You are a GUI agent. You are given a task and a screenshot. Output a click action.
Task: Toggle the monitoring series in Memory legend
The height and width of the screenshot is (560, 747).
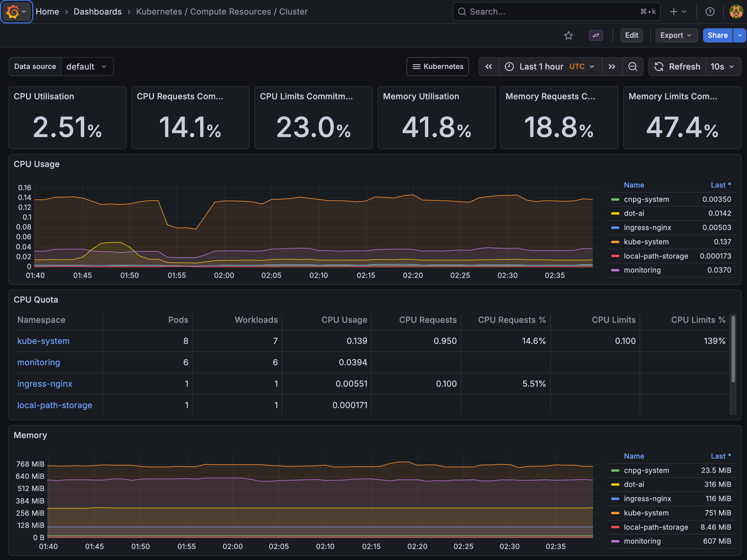click(642, 541)
